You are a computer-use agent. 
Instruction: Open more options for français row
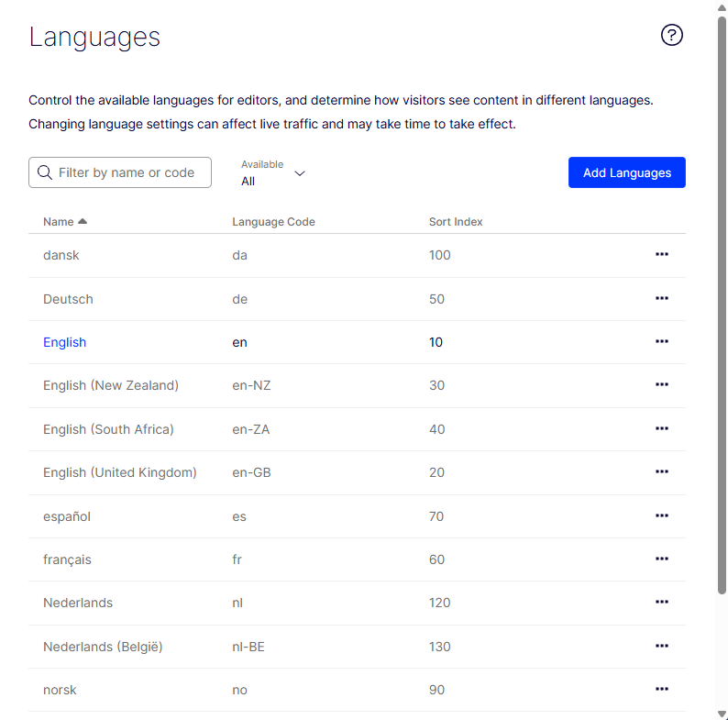coord(662,559)
